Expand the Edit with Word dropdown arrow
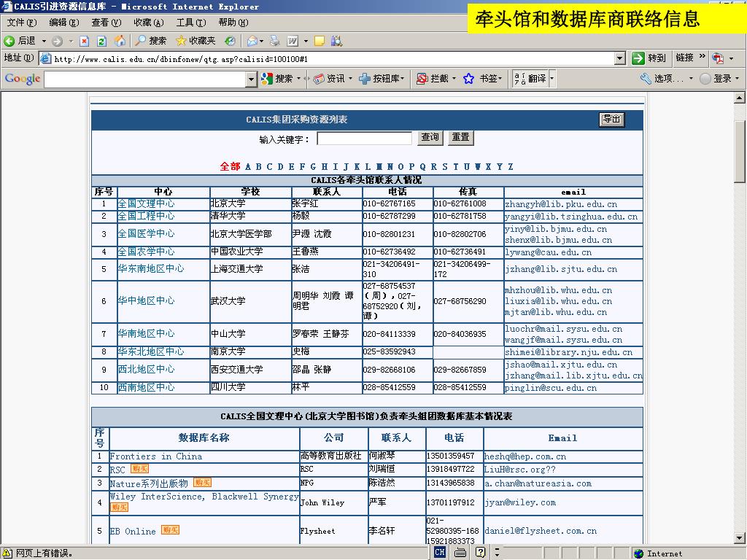This screenshot has width=747, height=560. [x=306, y=41]
